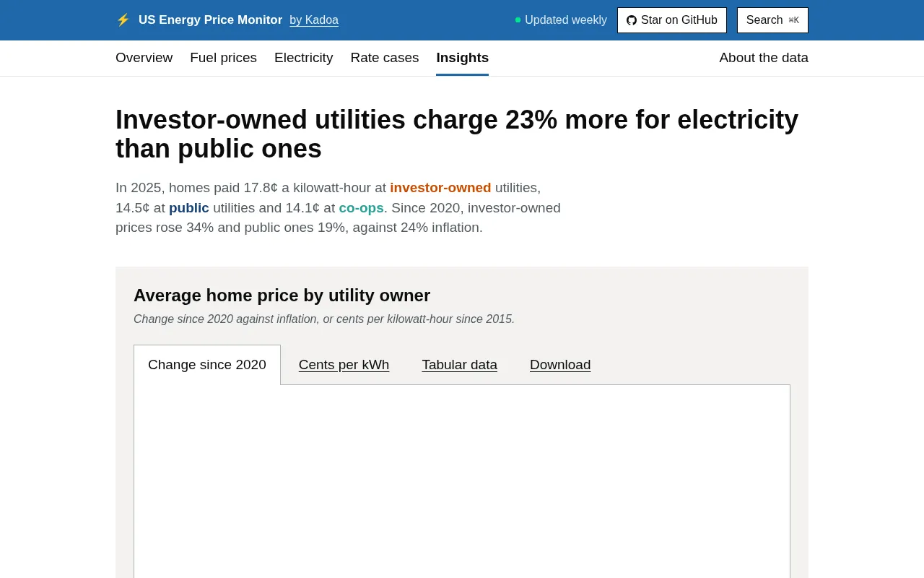Show the Tabular data tab
The height and width of the screenshot is (578, 924).
click(459, 365)
